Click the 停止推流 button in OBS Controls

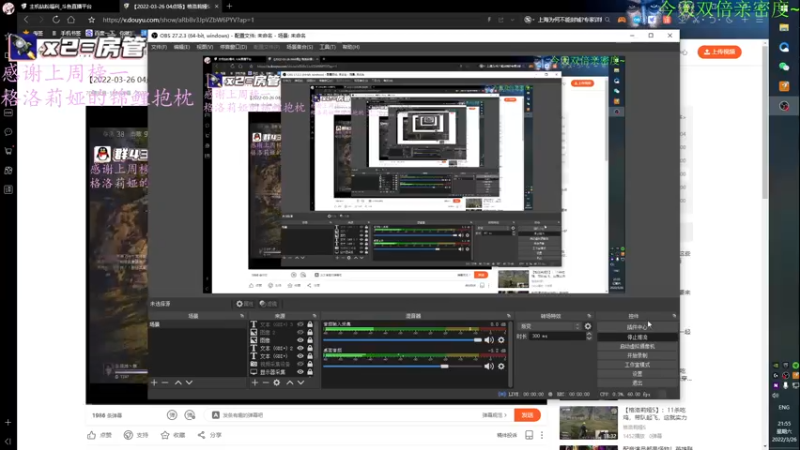pyautogui.click(x=637, y=337)
